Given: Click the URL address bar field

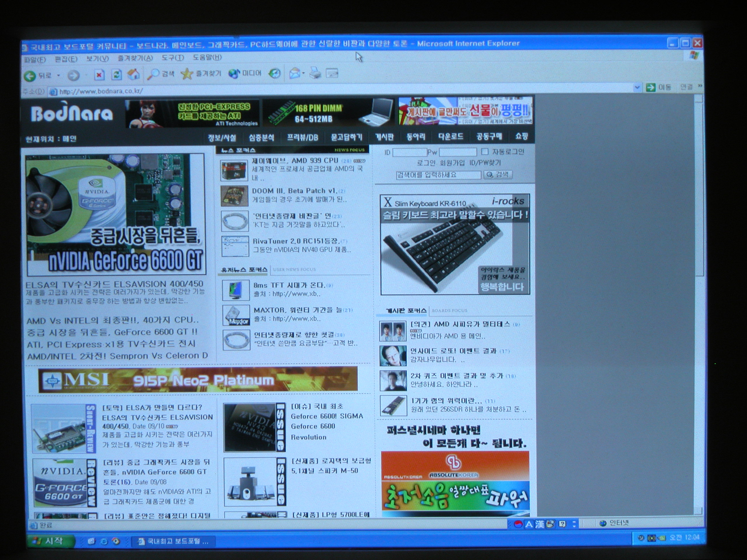Looking at the screenshot, I should click(344, 90).
